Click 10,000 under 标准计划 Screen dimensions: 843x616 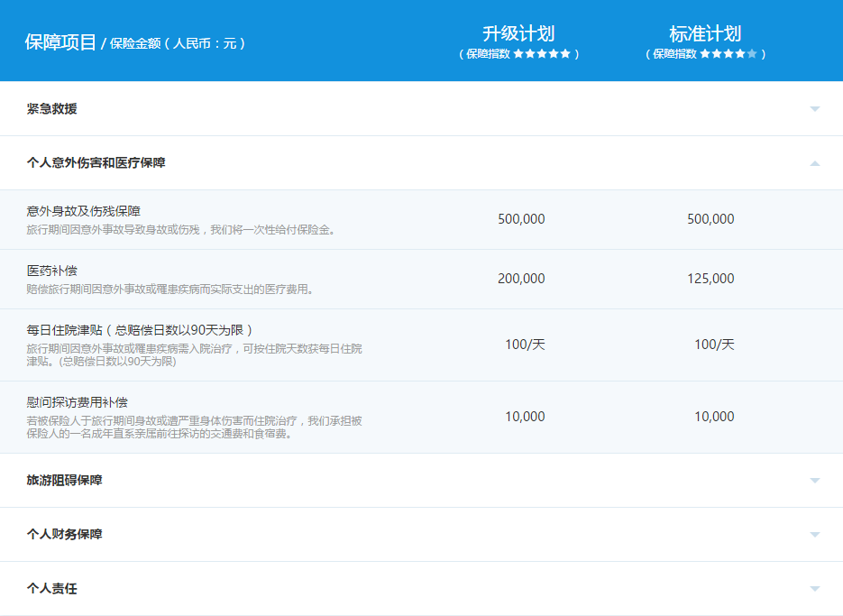pyautogui.click(x=714, y=417)
